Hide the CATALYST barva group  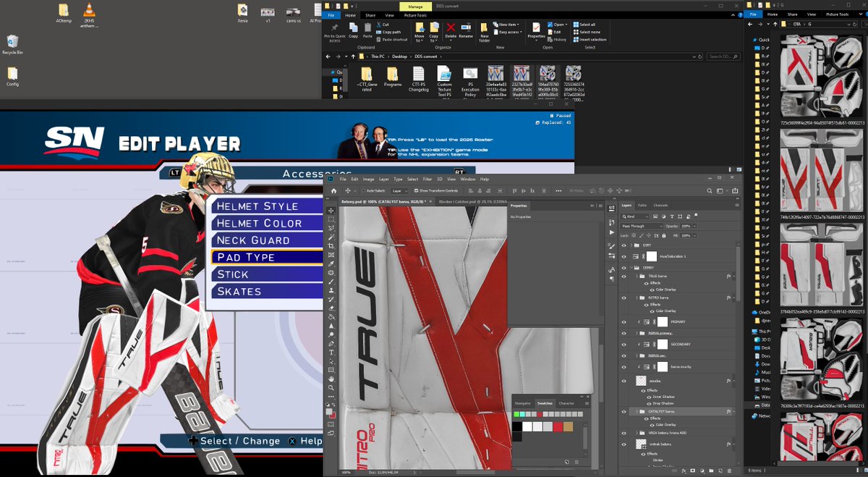[624, 411]
